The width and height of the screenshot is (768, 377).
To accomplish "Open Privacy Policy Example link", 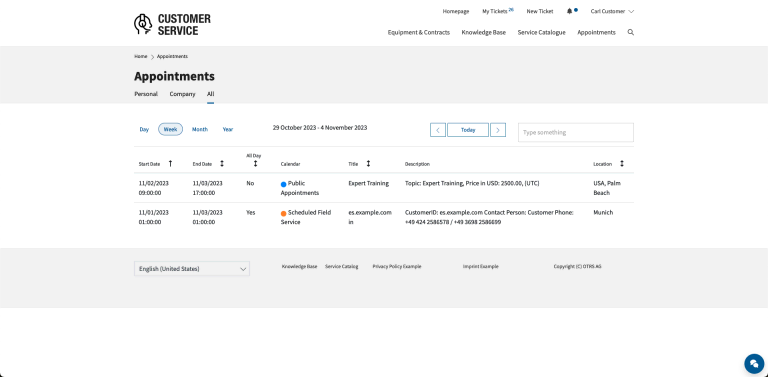I will pos(397,266).
